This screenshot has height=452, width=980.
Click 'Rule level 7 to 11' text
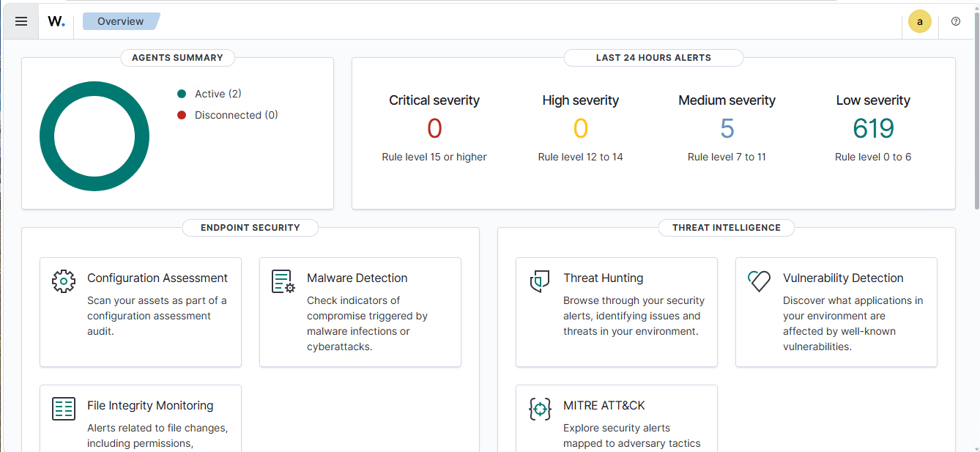click(727, 157)
